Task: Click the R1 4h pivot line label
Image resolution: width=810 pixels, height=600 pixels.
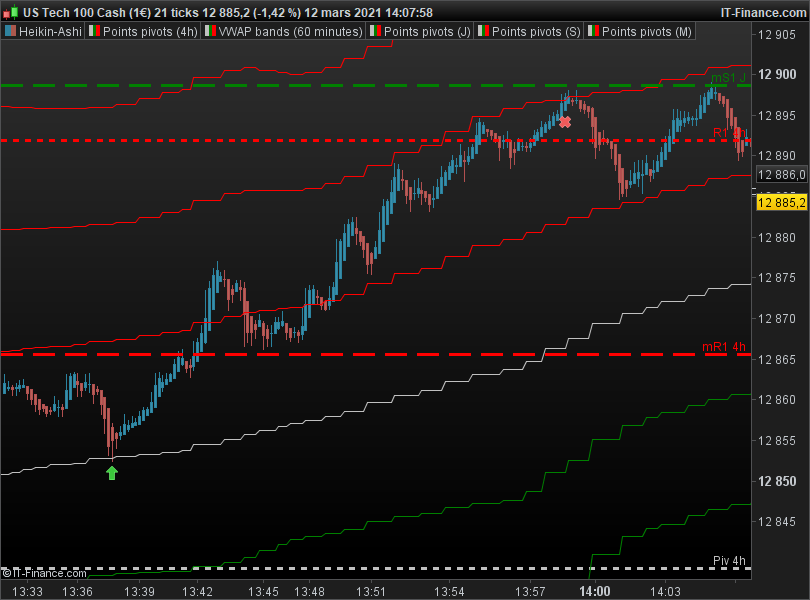Action: tap(729, 133)
